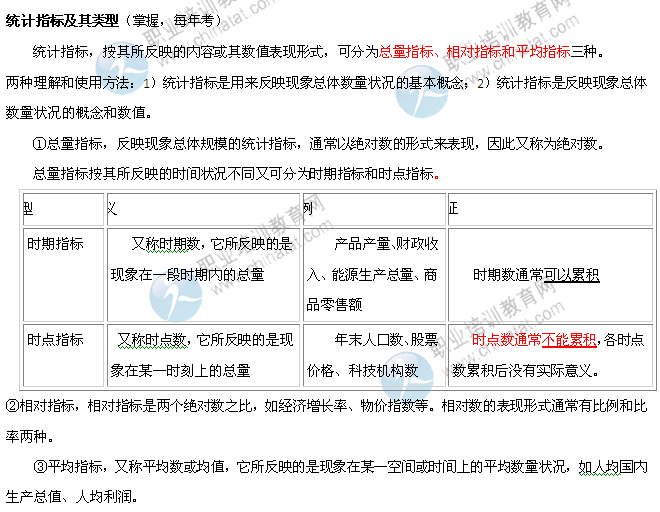Click the text '价格、科技机构数'
This screenshot has width=660, height=512.
click(x=362, y=371)
